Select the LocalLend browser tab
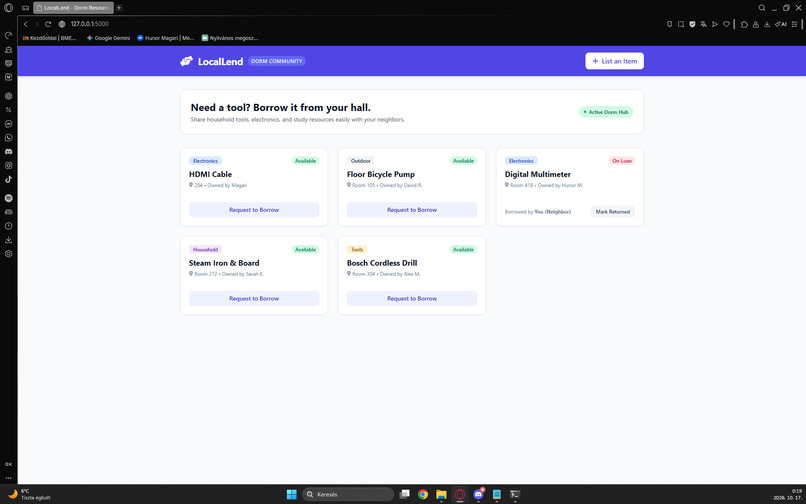The height and width of the screenshot is (504, 806). [x=73, y=8]
